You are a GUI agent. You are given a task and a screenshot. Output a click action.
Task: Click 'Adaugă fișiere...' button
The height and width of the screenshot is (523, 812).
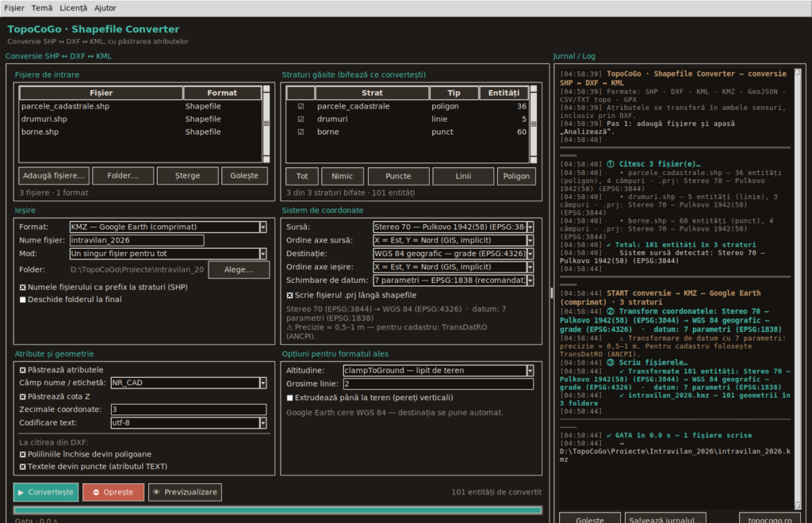[x=54, y=176]
